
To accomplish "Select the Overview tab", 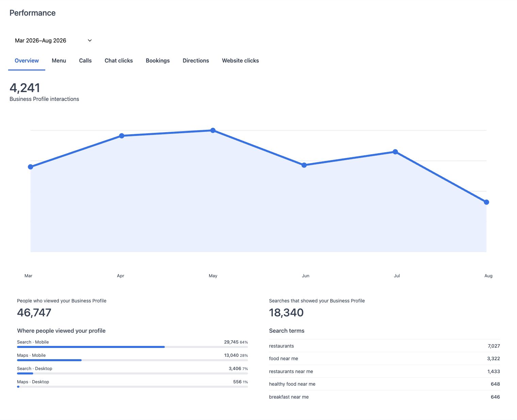I will point(27,60).
